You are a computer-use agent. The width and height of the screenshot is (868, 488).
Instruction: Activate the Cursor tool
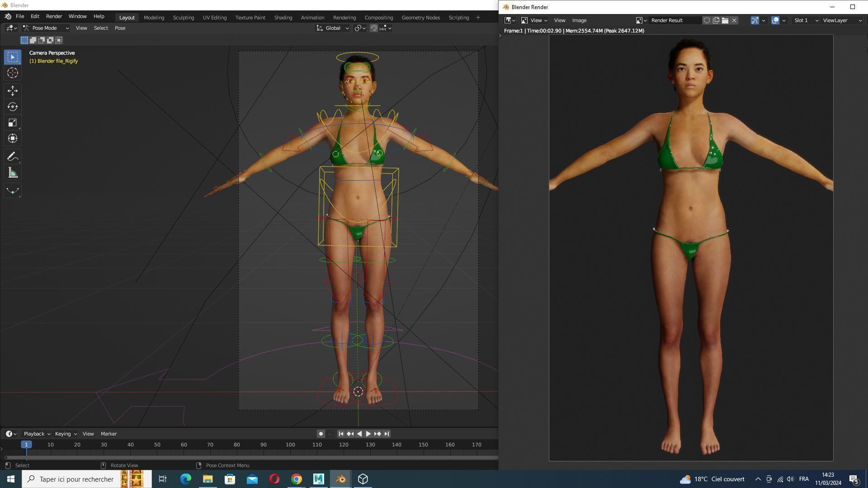click(x=13, y=73)
